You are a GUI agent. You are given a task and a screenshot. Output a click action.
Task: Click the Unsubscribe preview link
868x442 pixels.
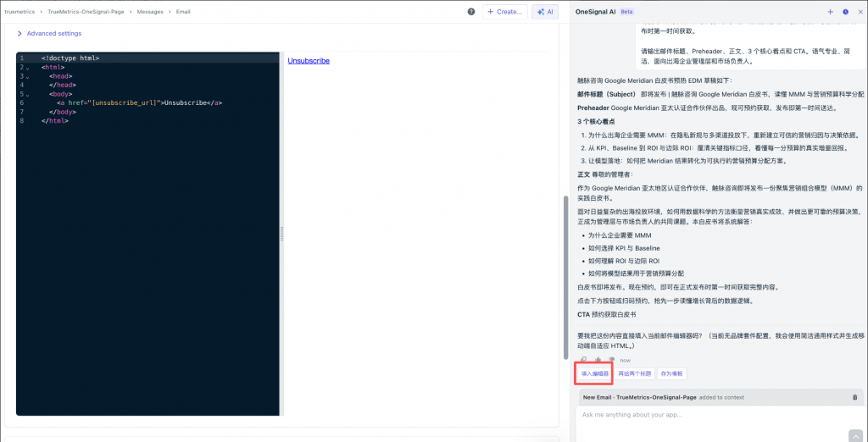point(309,61)
